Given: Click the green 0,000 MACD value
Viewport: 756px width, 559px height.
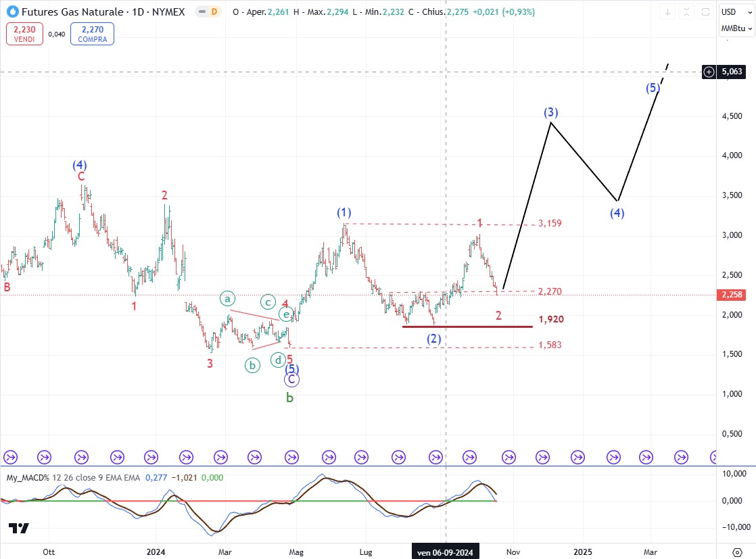Looking at the screenshot, I should tap(212, 478).
